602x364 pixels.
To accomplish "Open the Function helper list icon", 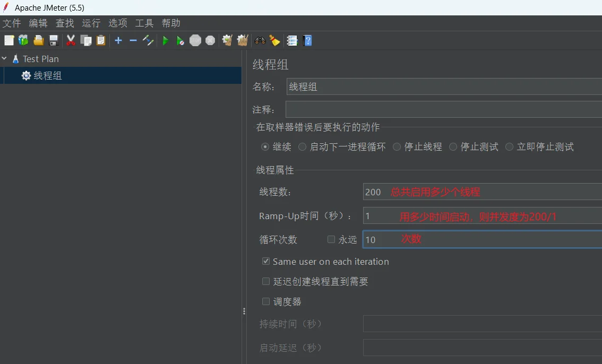I will point(292,40).
